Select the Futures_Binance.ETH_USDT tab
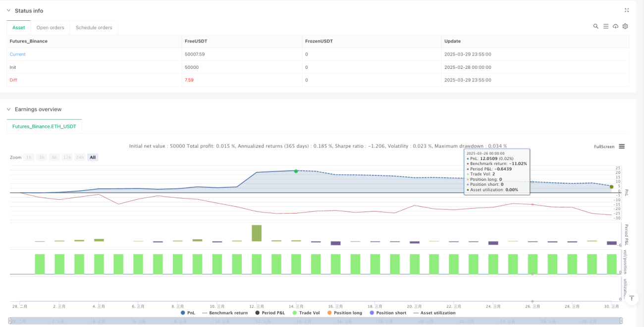This screenshot has height=327, width=644. pyautogui.click(x=45, y=127)
